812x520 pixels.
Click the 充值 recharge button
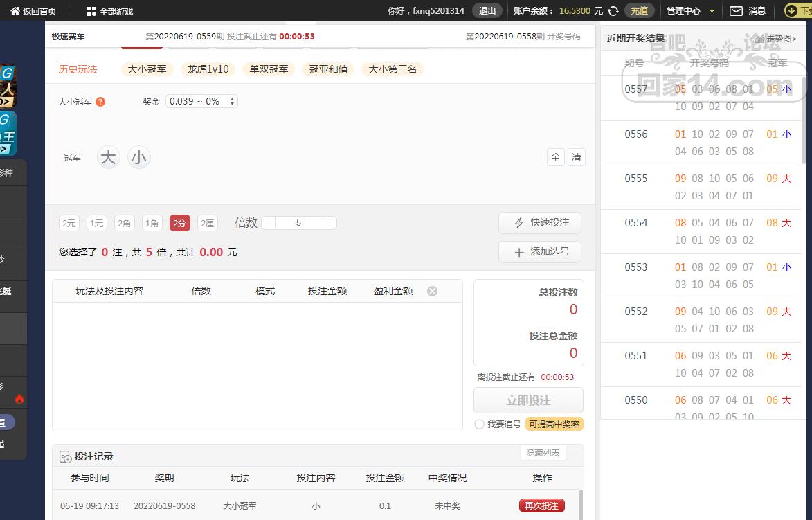tap(640, 11)
